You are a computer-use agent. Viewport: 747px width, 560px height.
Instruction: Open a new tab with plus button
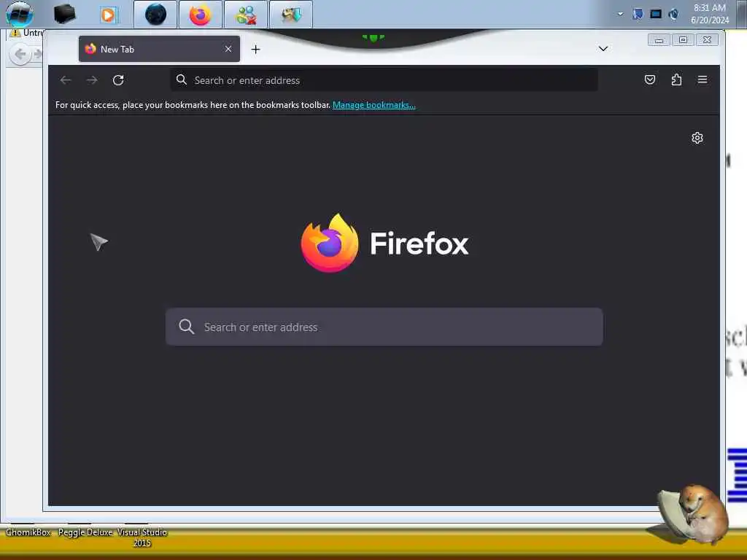(x=256, y=49)
